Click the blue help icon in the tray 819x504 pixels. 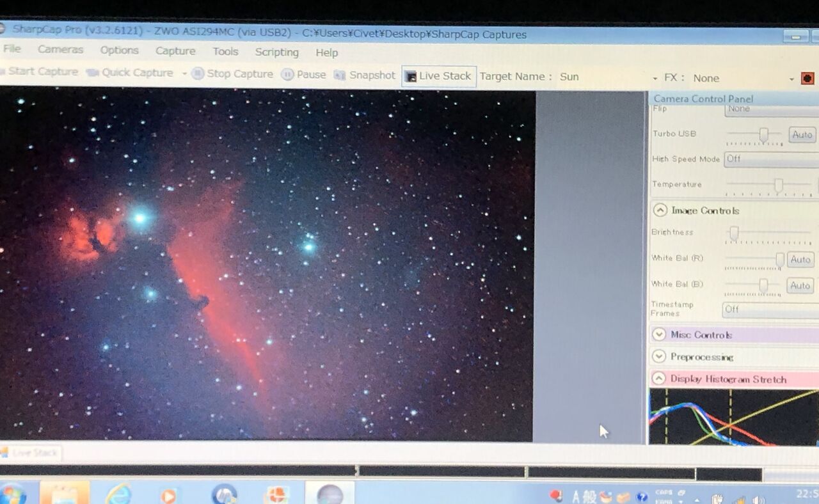(642, 497)
